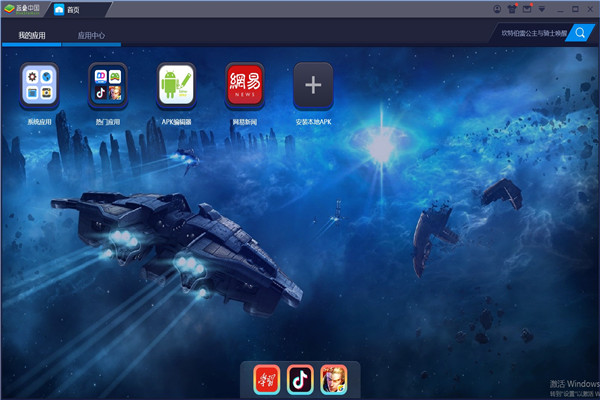
Task: Click the home icon on 首页 tab
Action: [x=59, y=10]
